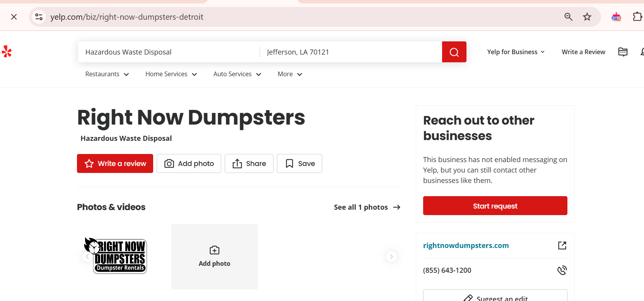Click phone call icon beside (855) 643-1200
Screen dimensions: 644x301
click(x=562, y=270)
